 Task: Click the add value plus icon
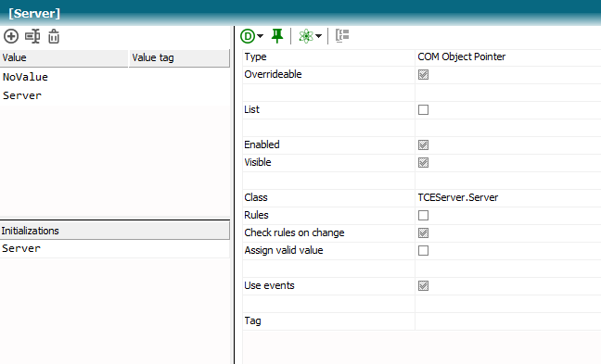(11, 36)
